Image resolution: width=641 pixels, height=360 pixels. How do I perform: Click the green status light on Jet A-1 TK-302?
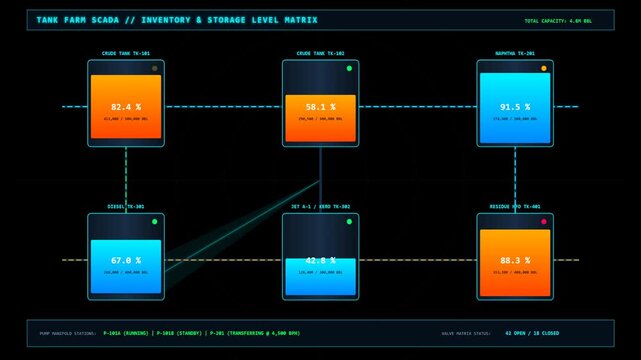(349, 221)
